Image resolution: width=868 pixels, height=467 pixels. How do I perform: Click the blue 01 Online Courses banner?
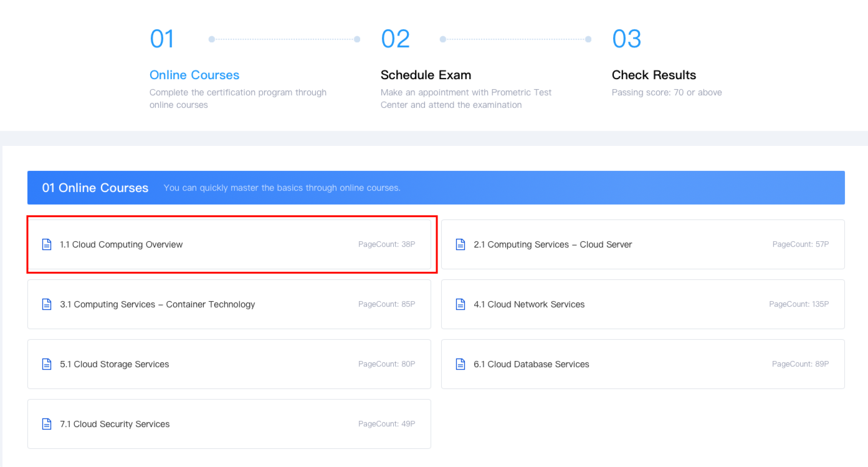point(436,188)
